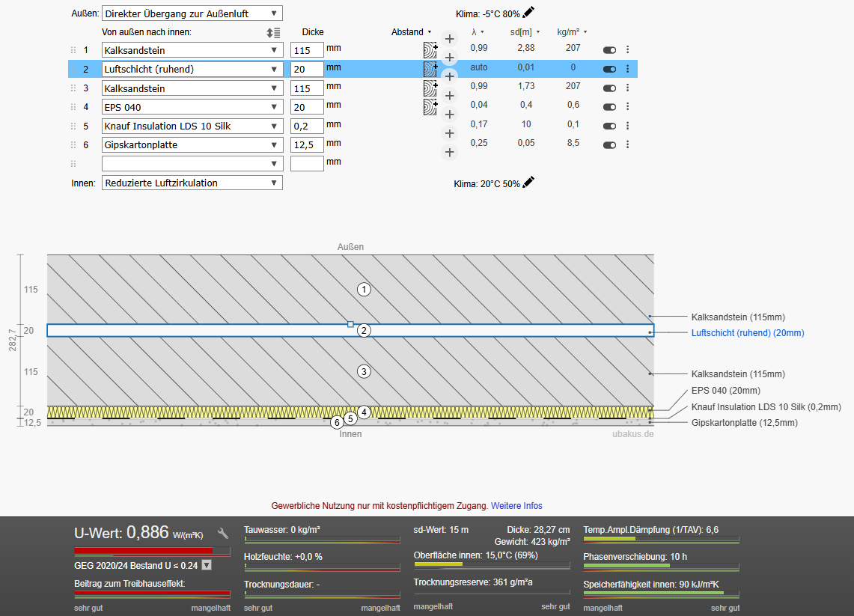This screenshot has height=616, width=854.
Task: Click the drag handle of EPS 040 row
Action: 73,107
